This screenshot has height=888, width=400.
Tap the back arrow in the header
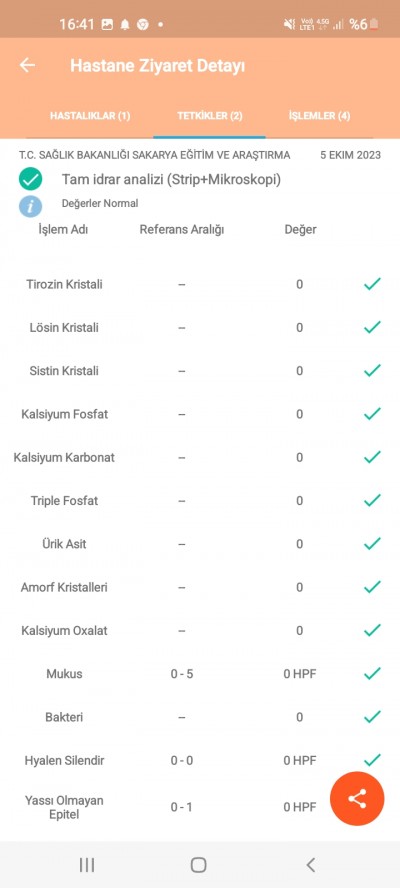point(27,65)
